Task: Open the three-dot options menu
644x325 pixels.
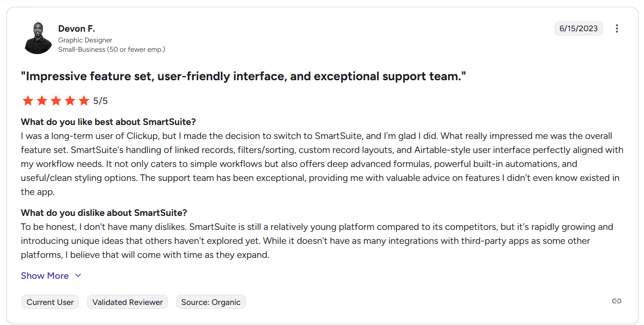Action: pyautogui.click(x=616, y=28)
